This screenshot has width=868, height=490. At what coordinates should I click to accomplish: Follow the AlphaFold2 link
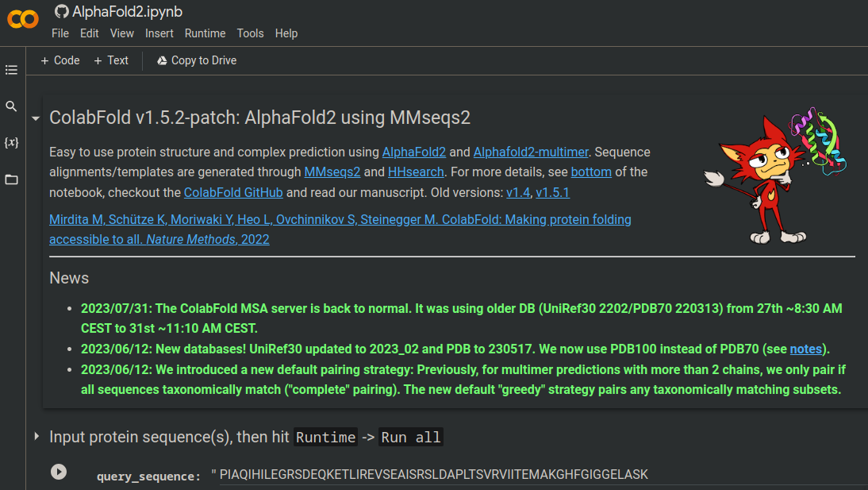tap(413, 152)
